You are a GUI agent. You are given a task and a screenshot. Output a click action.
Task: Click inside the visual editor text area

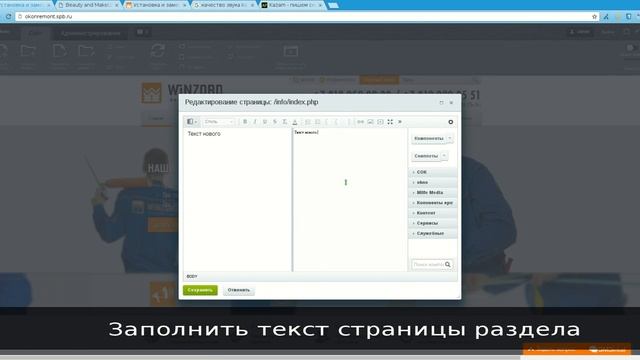click(238, 200)
